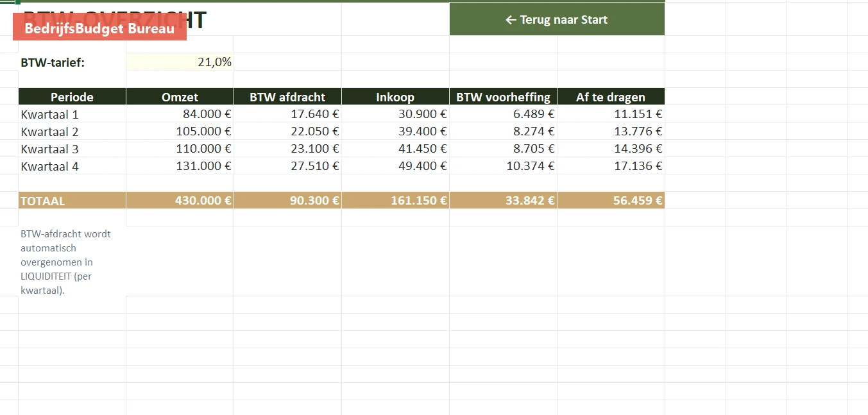
Task: Select the BTW-tarief label cell
Action: coord(72,62)
